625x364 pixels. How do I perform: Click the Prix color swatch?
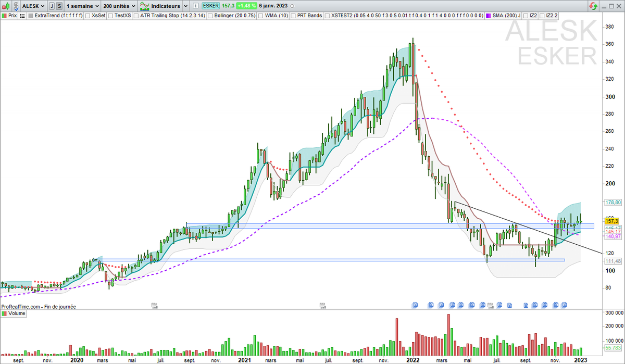click(x=4, y=16)
